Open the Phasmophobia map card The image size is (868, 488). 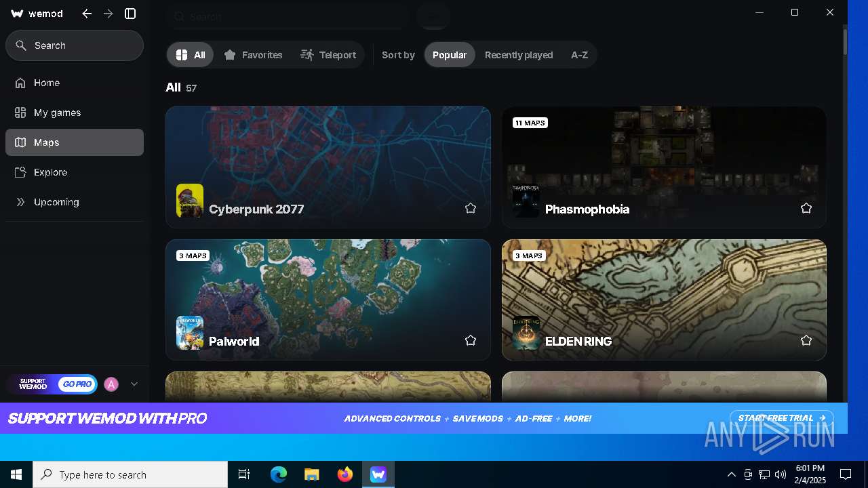click(664, 167)
